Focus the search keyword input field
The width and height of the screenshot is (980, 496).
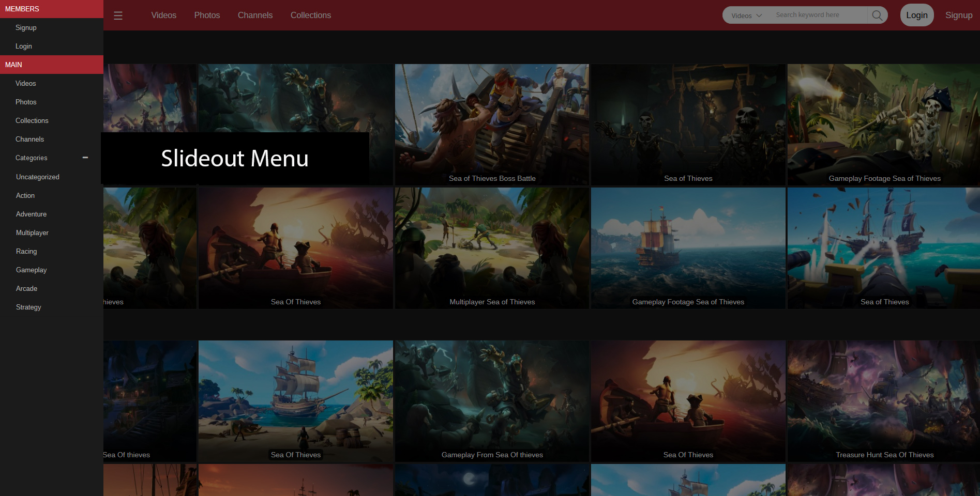820,15
